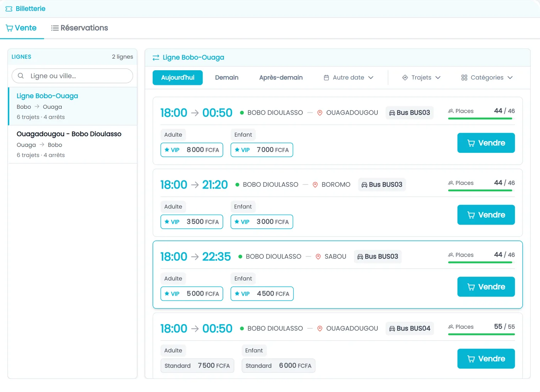Click Vendre for the 18:00 to 21:20 BOROMO trip
The height and width of the screenshot is (392, 540).
(486, 215)
